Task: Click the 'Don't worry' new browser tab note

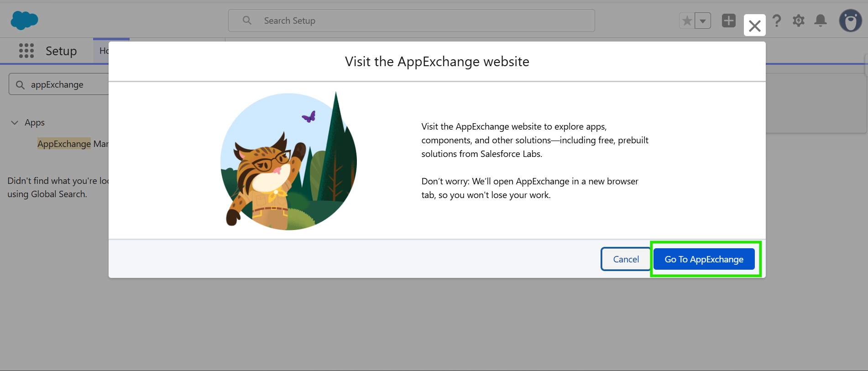Action: [x=530, y=188]
